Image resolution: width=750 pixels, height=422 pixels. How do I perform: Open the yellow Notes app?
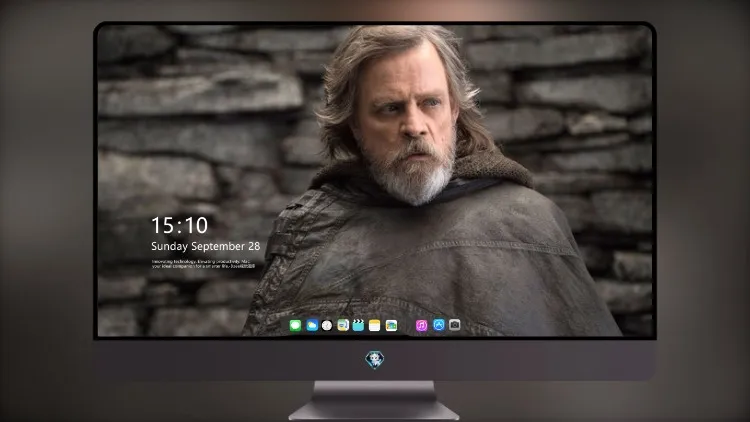(375, 325)
